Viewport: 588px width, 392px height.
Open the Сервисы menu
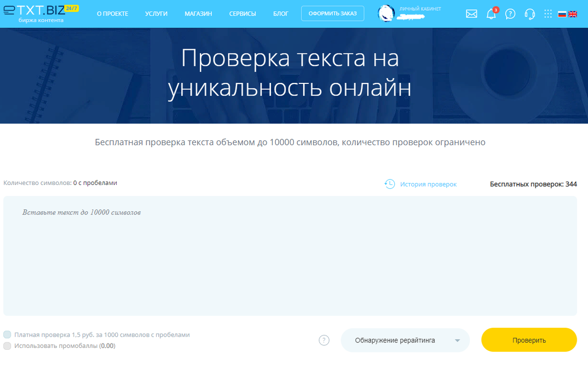[x=242, y=14]
